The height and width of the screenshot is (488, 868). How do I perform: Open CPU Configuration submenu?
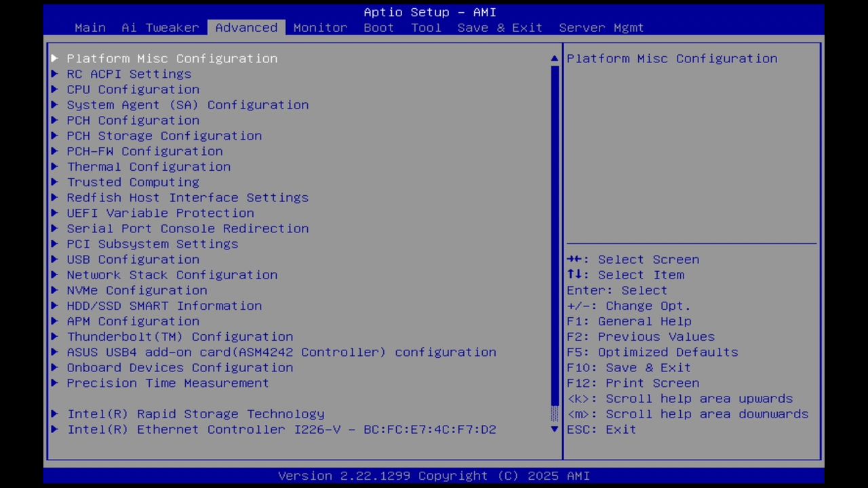pos(133,89)
